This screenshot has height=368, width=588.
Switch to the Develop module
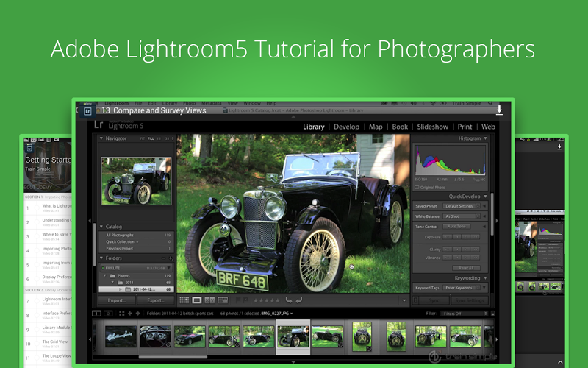tap(346, 127)
